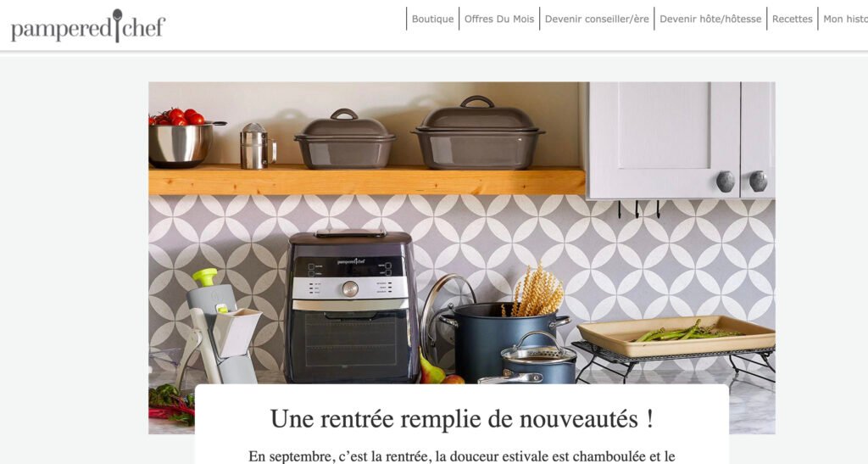868x464 pixels.
Task: Select Devenir conseiller/ère in navigation
Action: (597, 19)
